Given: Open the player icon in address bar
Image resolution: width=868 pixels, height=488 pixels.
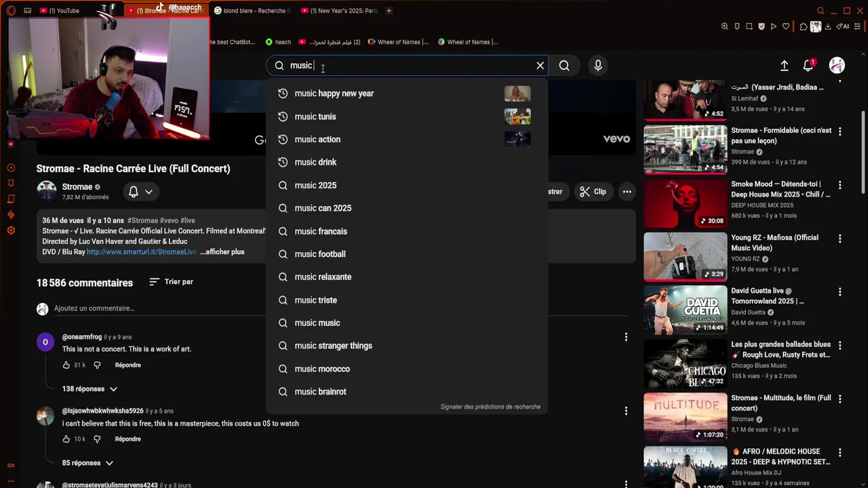Looking at the screenshot, I should pos(774,26).
